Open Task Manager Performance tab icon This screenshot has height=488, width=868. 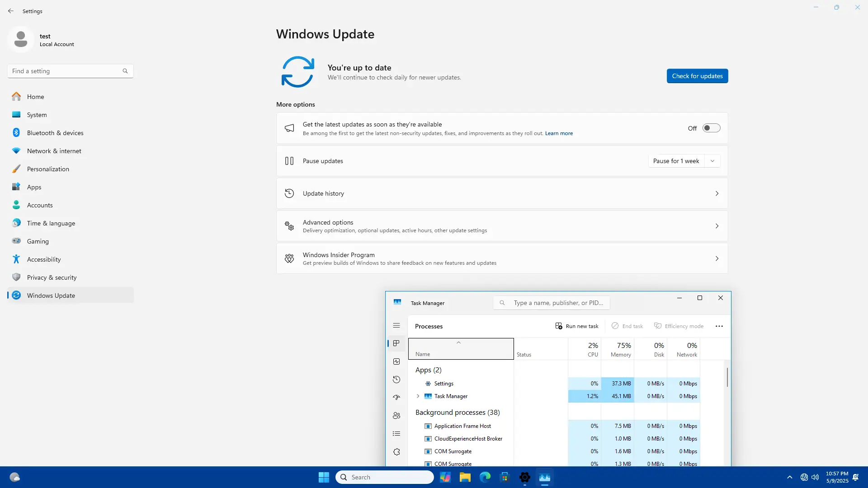tap(396, 361)
